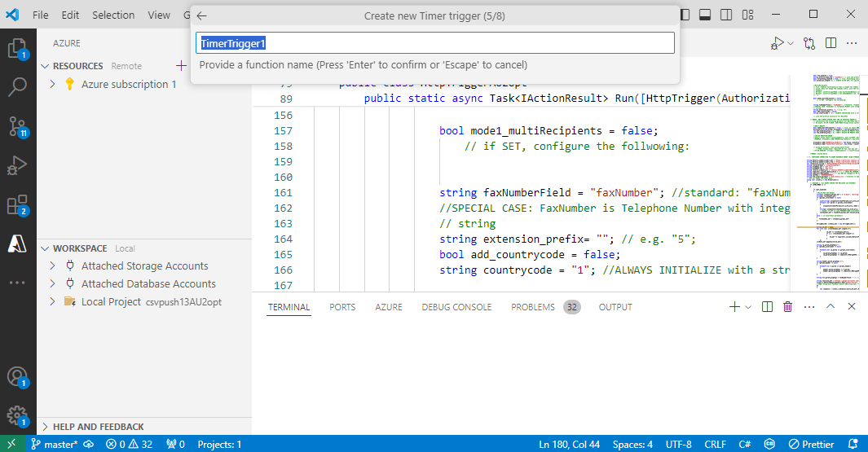Viewport: 868px width, 452px height.
Task: Open Source Control view with 11 changes
Action: 17,126
